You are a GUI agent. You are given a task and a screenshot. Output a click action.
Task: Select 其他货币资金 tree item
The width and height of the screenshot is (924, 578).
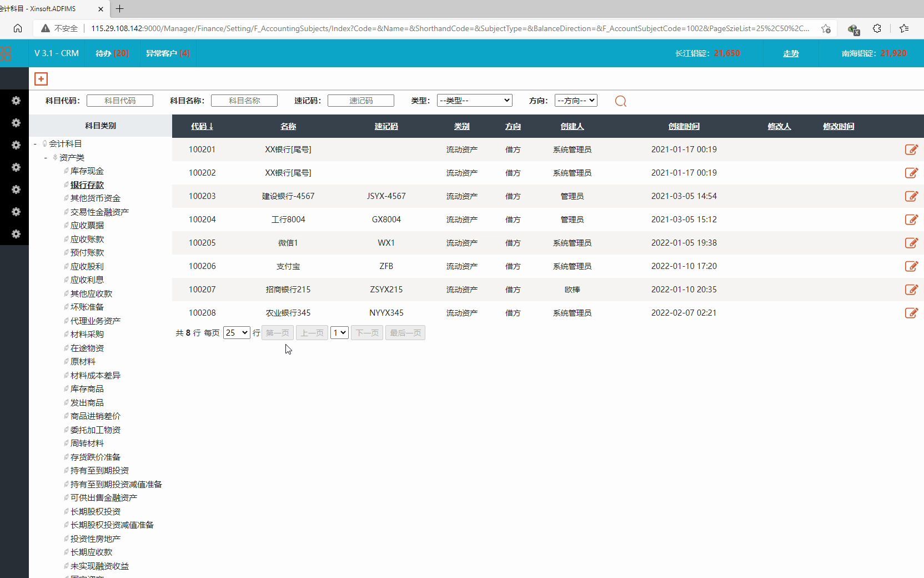tap(96, 198)
